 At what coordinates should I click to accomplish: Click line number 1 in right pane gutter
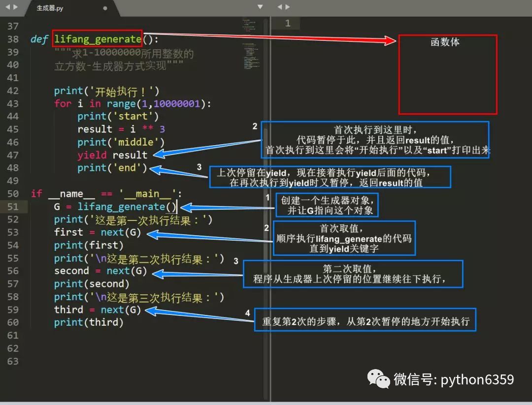pyautogui.click(x=288, y=23)
